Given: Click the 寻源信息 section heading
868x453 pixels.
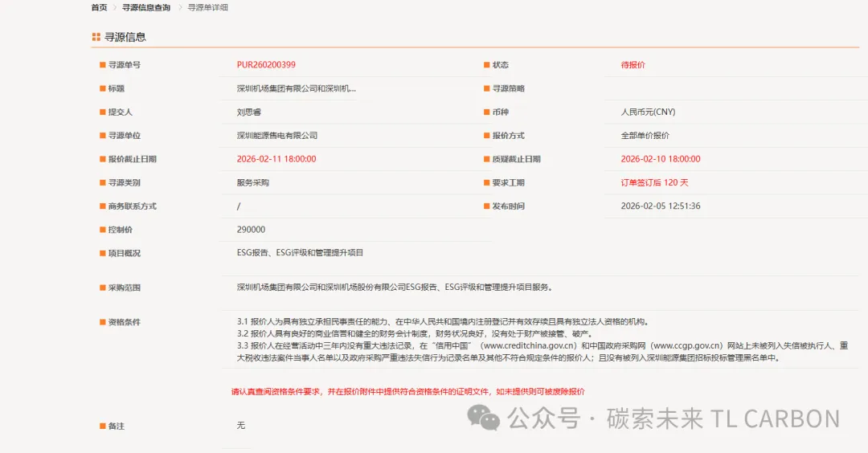Looking at the screenshot, I should point(125,37).
